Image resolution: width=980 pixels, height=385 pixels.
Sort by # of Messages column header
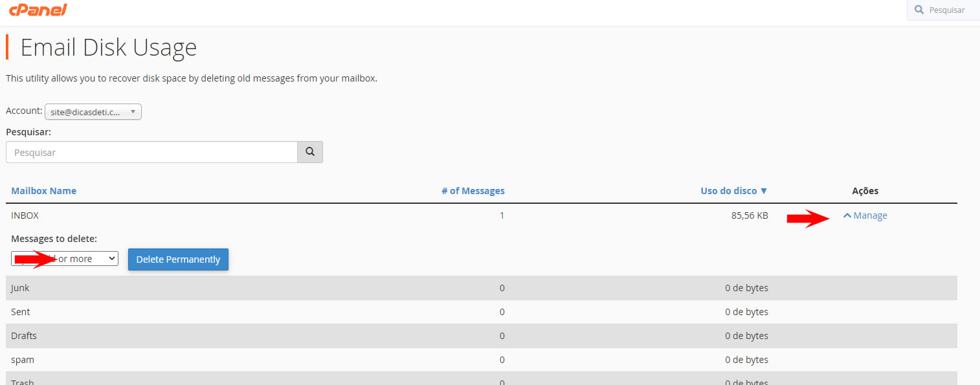tap(473, 191)
